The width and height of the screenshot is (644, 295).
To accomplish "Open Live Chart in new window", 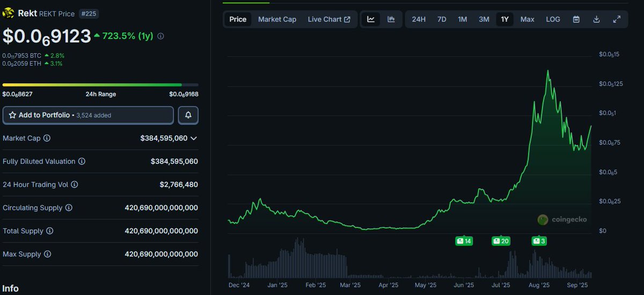I will [329, 19].
